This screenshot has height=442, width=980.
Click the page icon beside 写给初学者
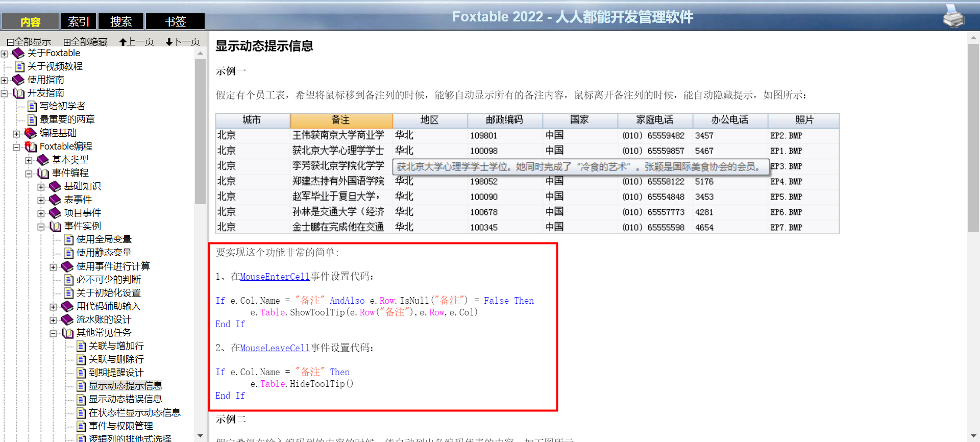point(32,106)
